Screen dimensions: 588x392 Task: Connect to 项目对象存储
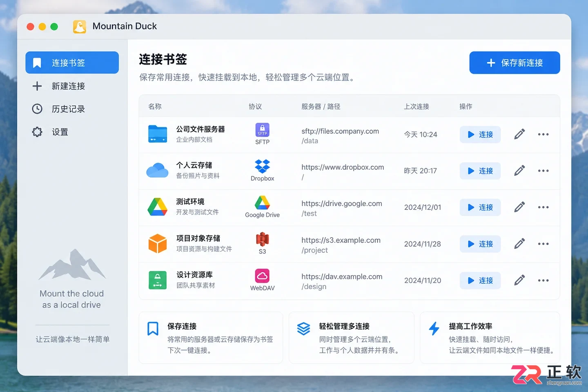point(480,244)
